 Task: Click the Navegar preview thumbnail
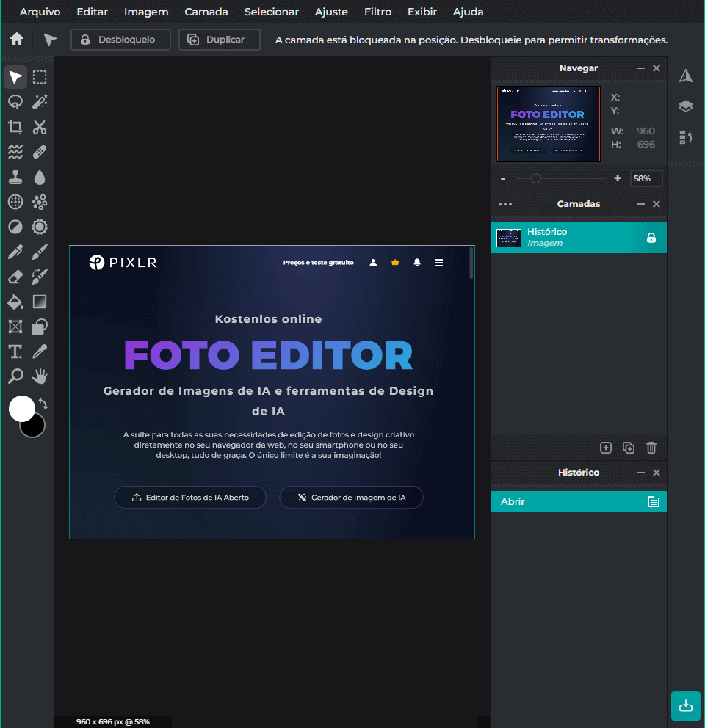pos(549,124)
